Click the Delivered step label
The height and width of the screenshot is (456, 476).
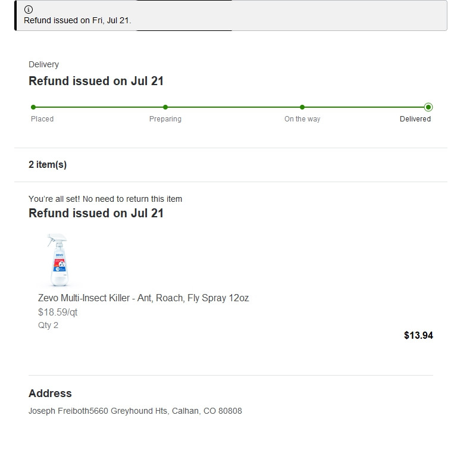pyautogui.click(x=415, y=119)
